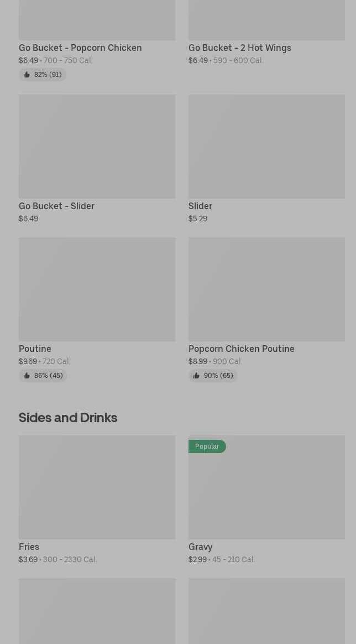Select the Go Bucket - 2 Hot Wings title
The height and width of the screenshot is (644, 356).
(239, 48)
